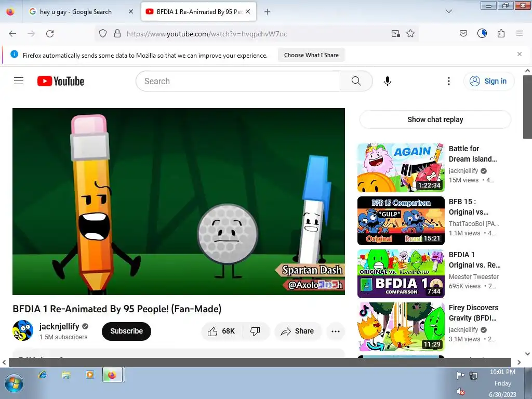532x399 pixels.
Task: Open the blue circular toolbar icon
Action: [x=482, y=33]
